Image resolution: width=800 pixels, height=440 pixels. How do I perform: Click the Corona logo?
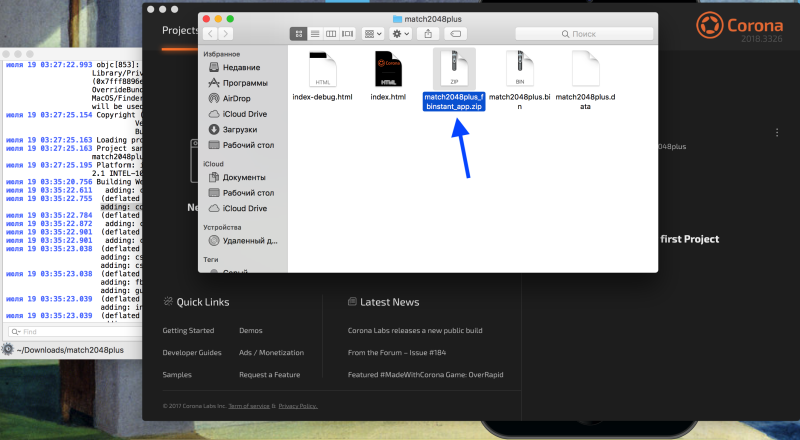740,26
